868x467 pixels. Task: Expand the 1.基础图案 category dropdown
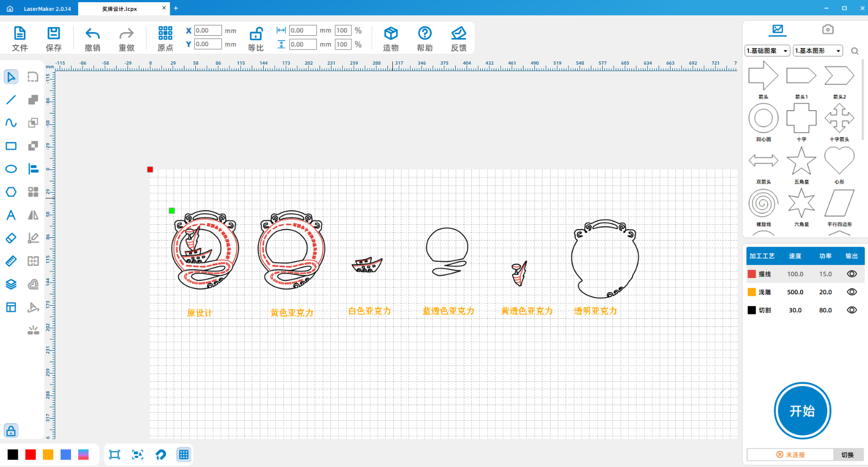point(767,51)
